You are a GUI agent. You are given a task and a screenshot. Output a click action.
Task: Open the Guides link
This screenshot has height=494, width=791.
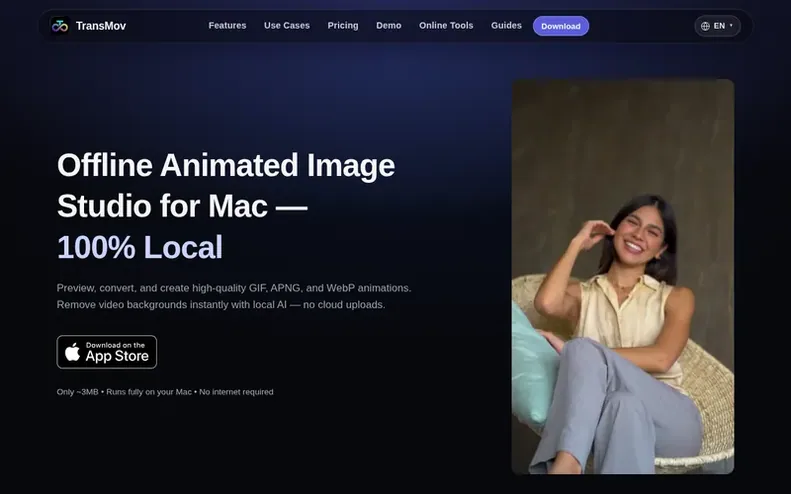pyautogui.click(x=506, y=25)
